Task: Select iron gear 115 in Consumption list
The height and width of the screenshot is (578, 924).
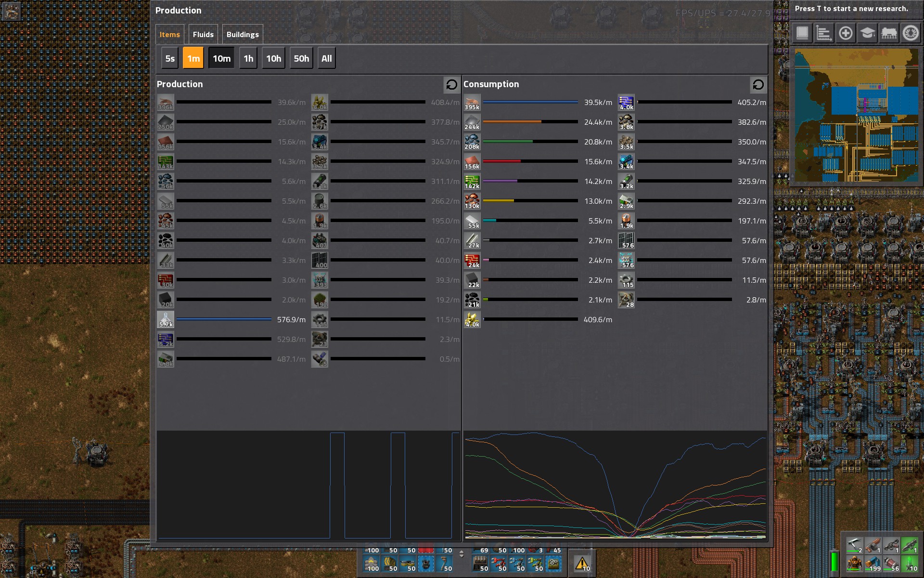Action: coord(626,280)
